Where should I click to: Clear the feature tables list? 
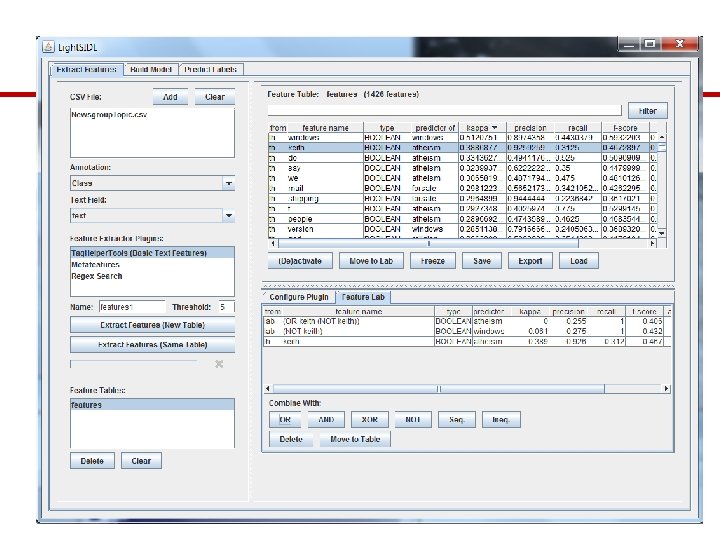tap(141, 461)
